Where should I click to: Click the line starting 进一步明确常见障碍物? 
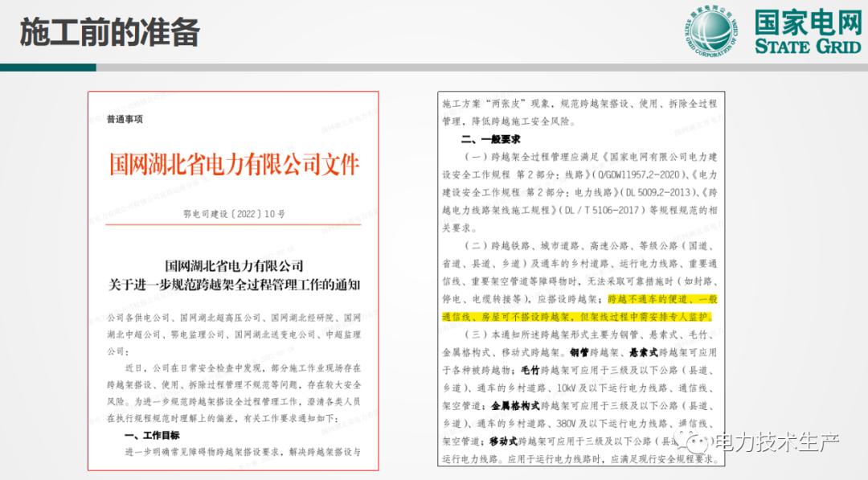(x=243, y=452)
